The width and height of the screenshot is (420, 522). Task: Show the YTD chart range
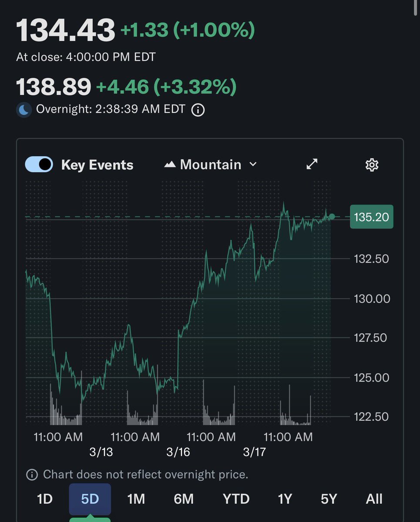(236, 499)
